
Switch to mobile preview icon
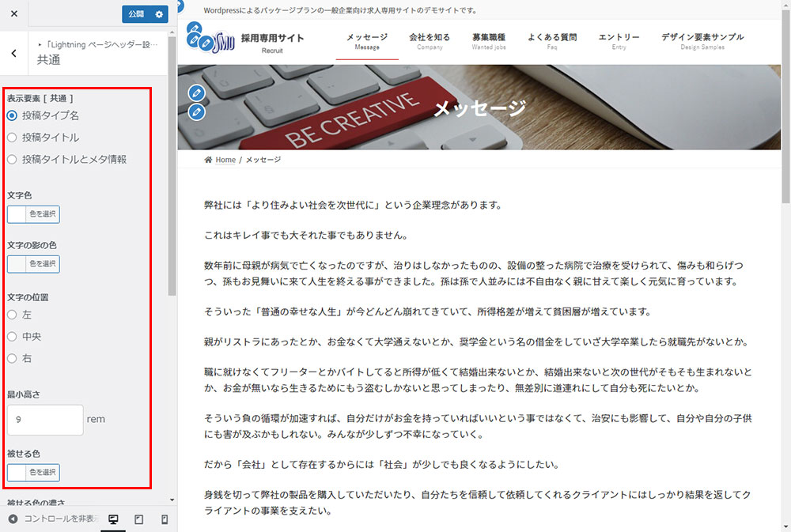tap(165, 519)
